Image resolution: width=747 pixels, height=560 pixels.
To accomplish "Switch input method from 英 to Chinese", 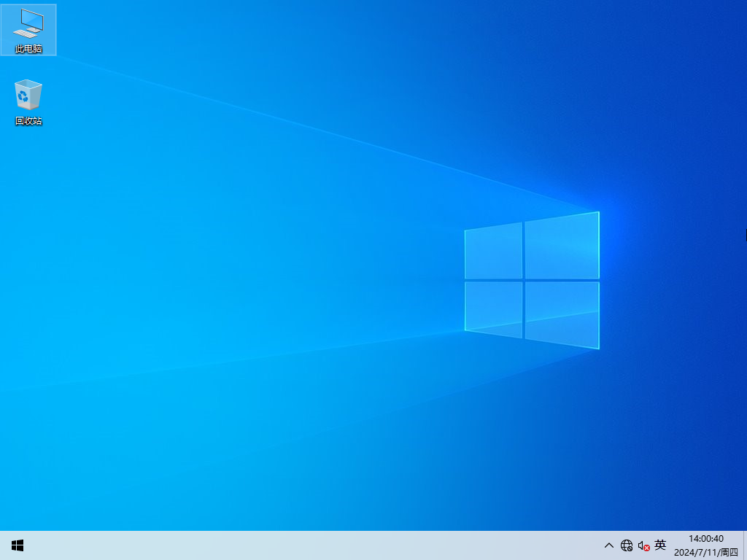I will (x=659, y=545).
